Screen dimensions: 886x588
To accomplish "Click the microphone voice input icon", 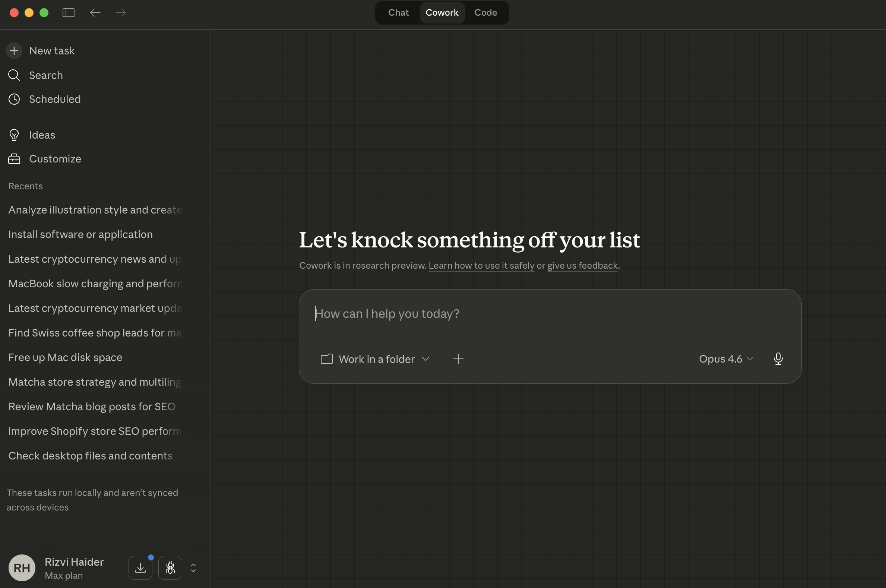I will tap(778, 359).
